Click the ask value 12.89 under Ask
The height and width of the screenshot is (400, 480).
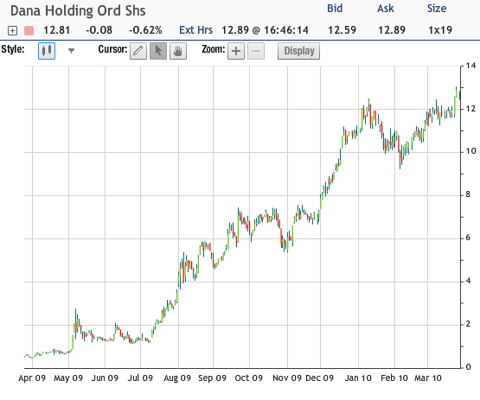click(x=392, y=30)
